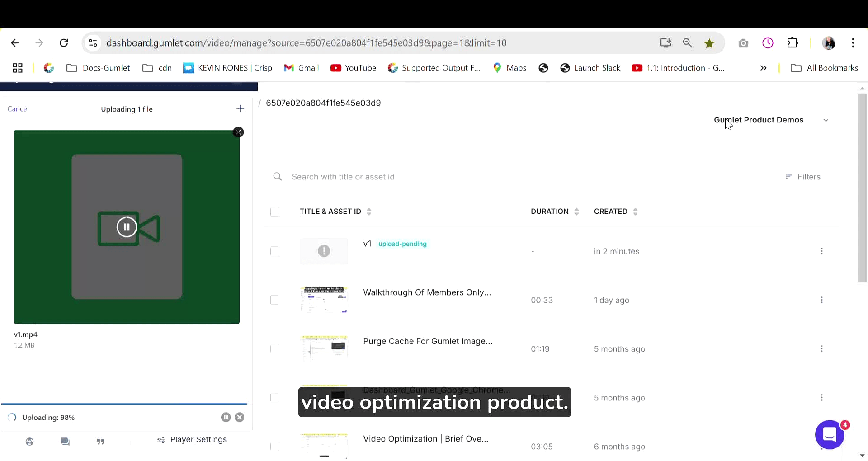Open the YouTube bookmark

(353, 68)
